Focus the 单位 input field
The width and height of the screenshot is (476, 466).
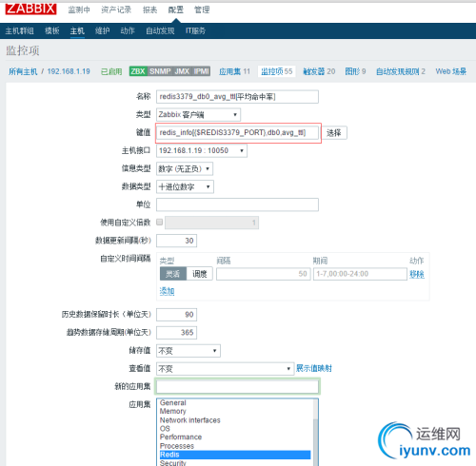pos(237,204)
